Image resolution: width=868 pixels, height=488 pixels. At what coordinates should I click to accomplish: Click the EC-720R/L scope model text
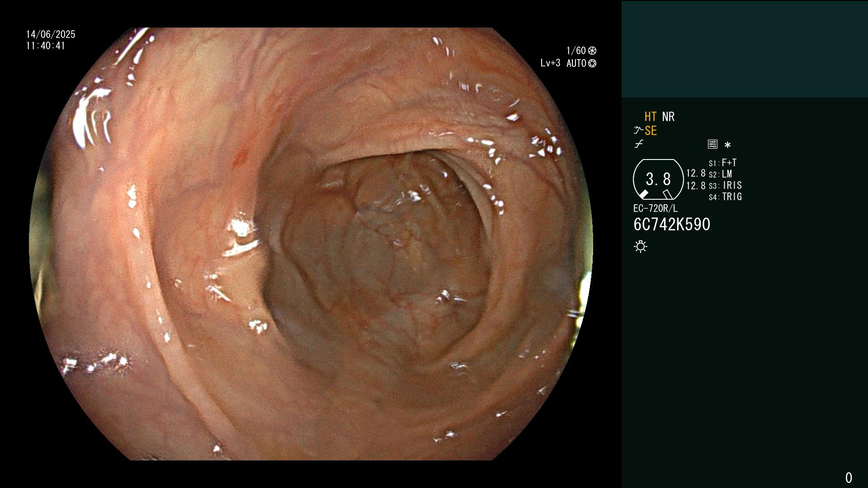click(x=656, y=208)
